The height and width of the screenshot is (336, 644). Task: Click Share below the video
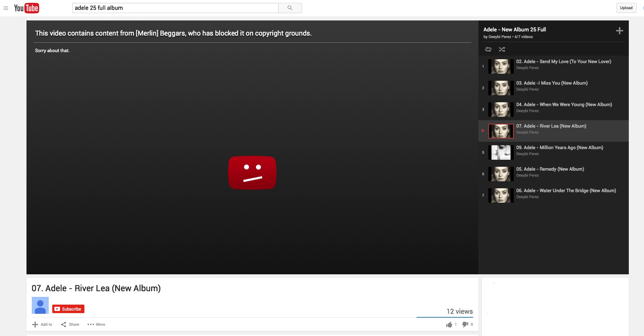coord(70,324)
